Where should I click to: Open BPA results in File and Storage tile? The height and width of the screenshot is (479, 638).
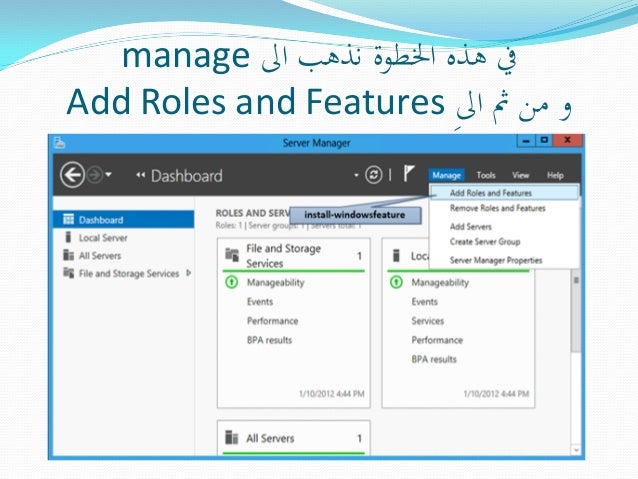click(269, 340)
